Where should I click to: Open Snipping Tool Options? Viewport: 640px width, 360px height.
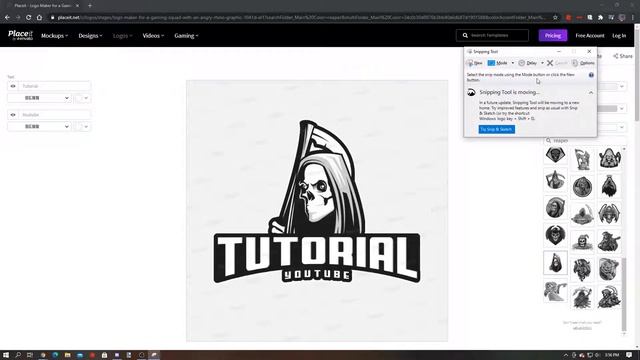click(x=583, y=63)
